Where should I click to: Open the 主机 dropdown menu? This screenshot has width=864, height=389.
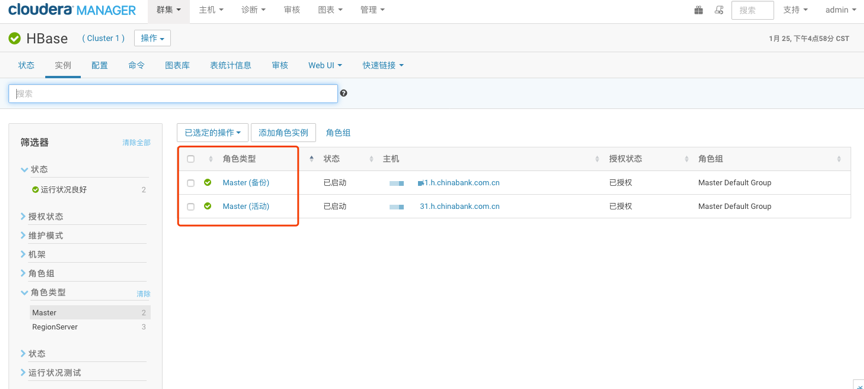[x=211, y=10]
